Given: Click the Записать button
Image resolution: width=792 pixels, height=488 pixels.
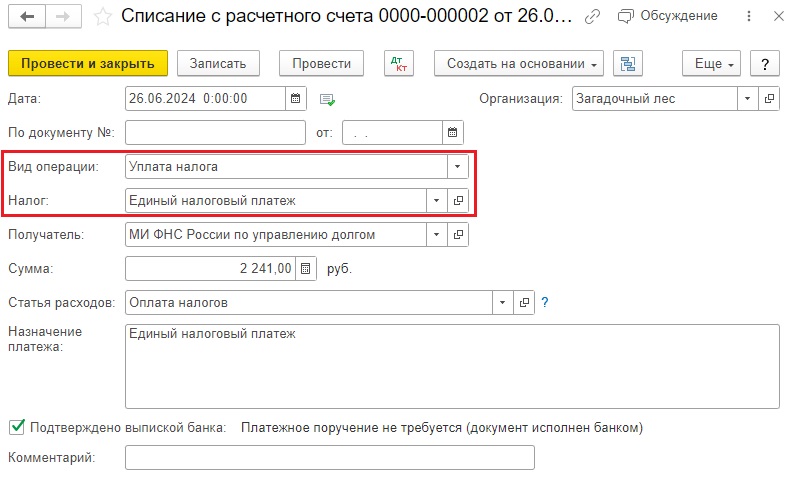Looking at the screenshot, I should (x=218, y=64).
